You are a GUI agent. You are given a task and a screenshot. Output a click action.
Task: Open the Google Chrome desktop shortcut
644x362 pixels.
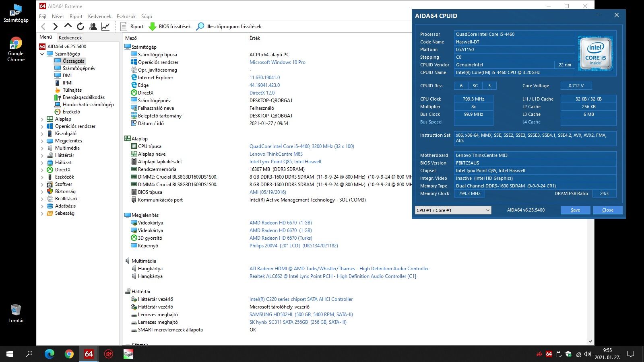tap(16, 49)
